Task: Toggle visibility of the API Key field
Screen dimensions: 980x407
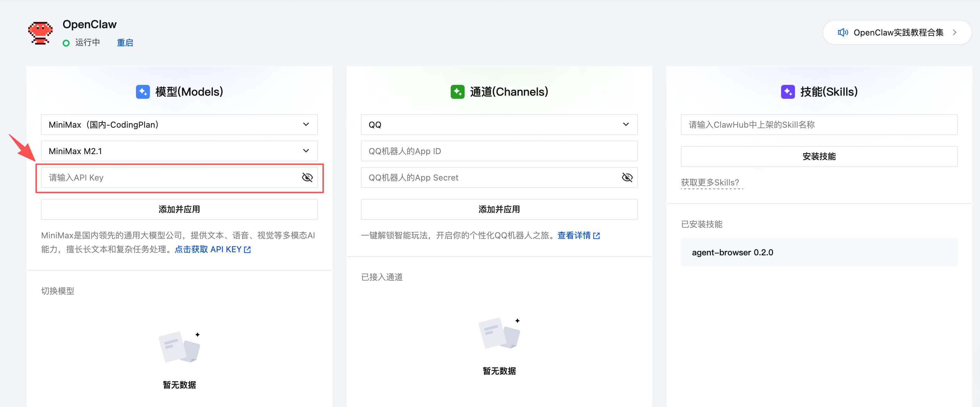Action: click(307, 177)
